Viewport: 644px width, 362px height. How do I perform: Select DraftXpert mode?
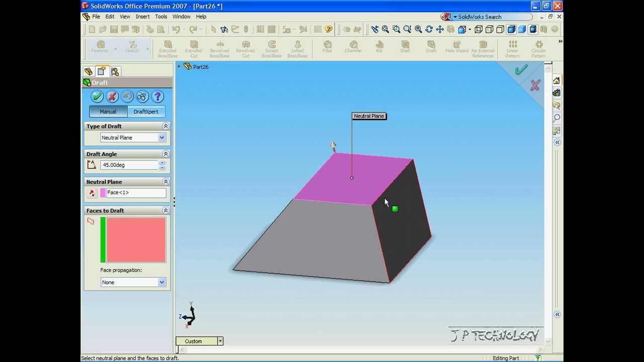point(146,112)
